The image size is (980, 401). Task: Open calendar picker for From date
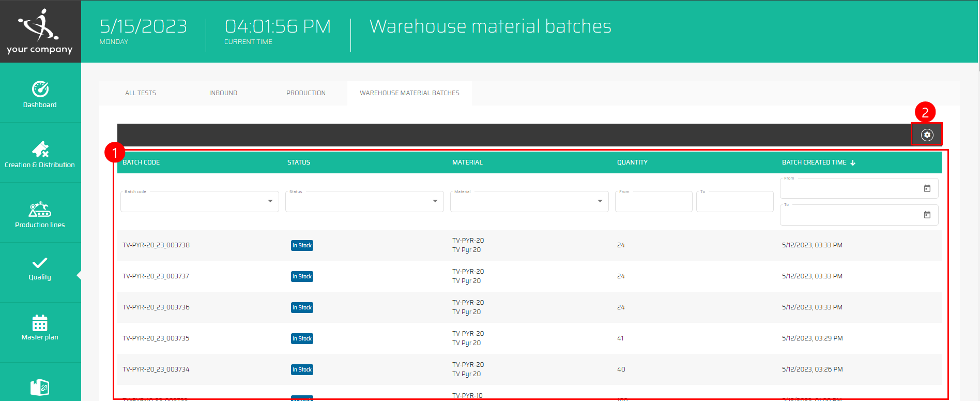(x=927, y=189)
